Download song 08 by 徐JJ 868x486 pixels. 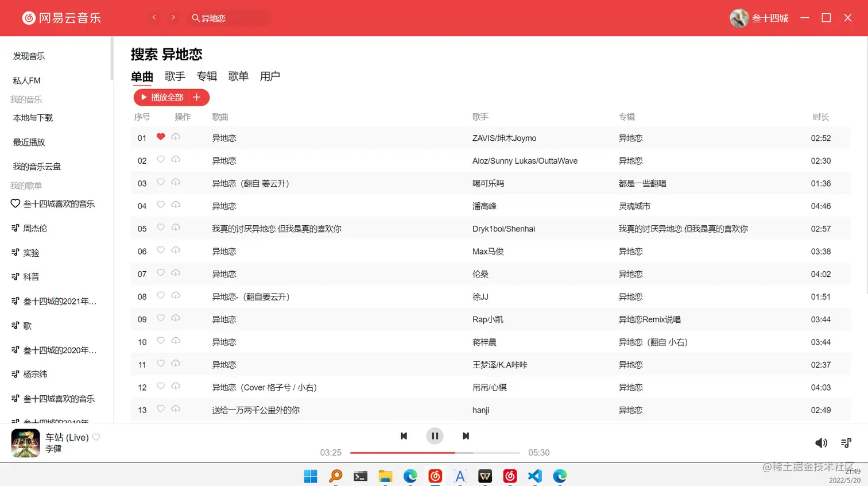pos(176,295)
